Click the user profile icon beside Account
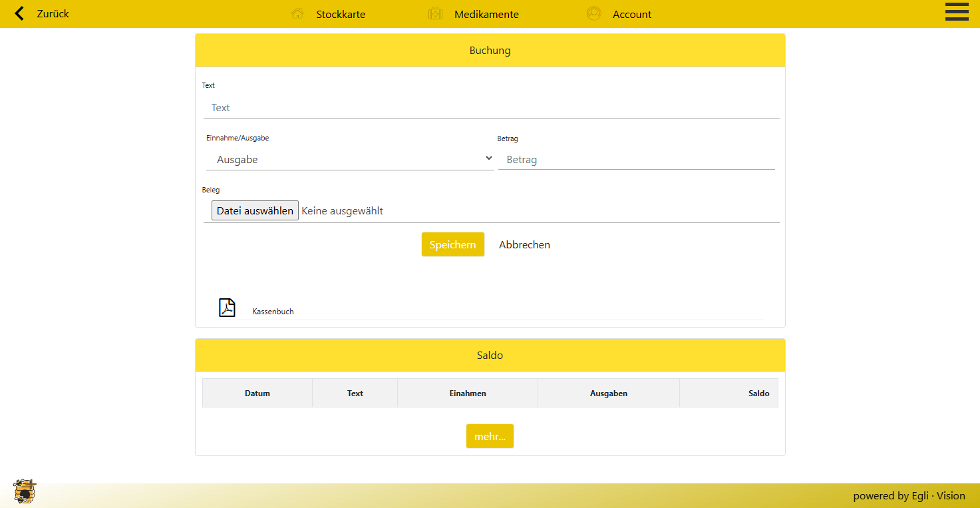Screen dimensions: 980x508 click(x=593, y=14)
